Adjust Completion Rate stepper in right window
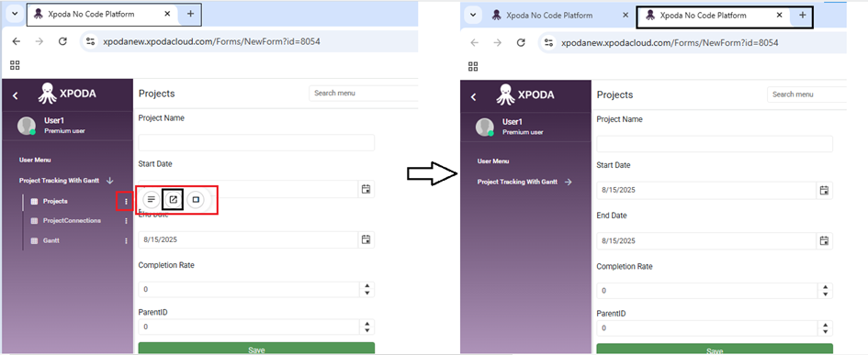Image resolution: width=868 pixels, height=355 pixels. (825, 290)
